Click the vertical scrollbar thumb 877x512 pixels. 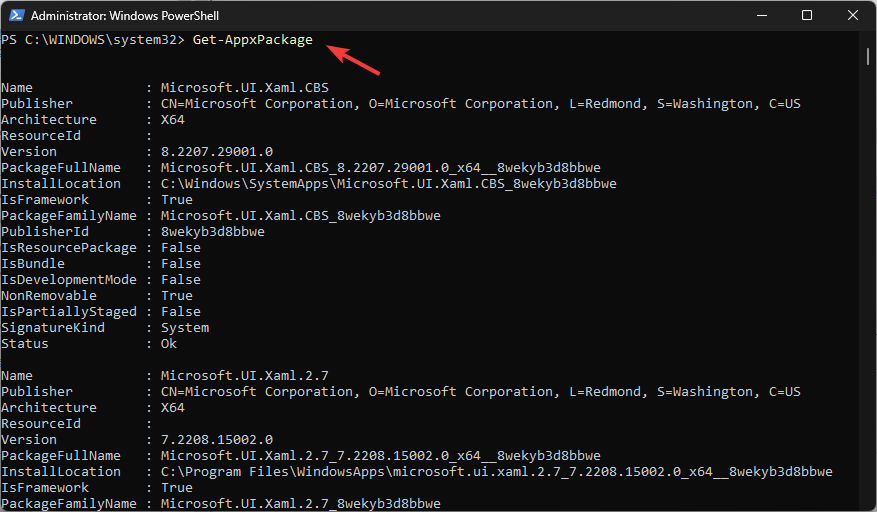867,56
